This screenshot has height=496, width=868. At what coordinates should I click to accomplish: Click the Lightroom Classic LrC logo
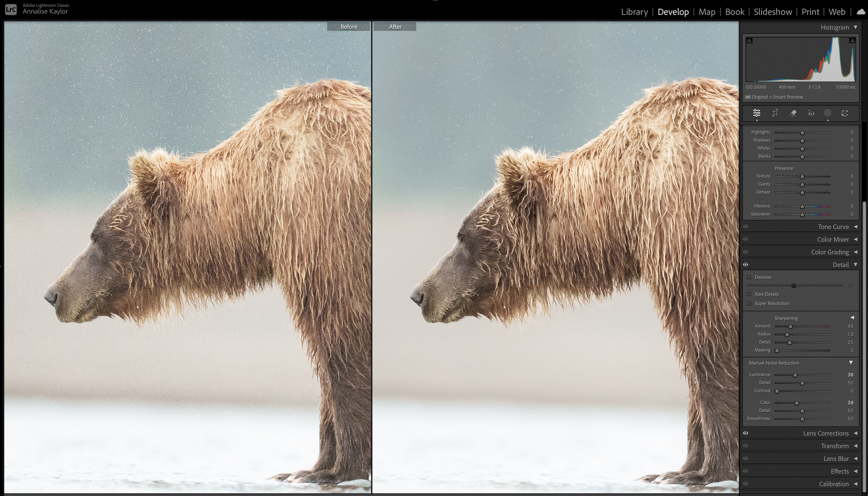11,8
